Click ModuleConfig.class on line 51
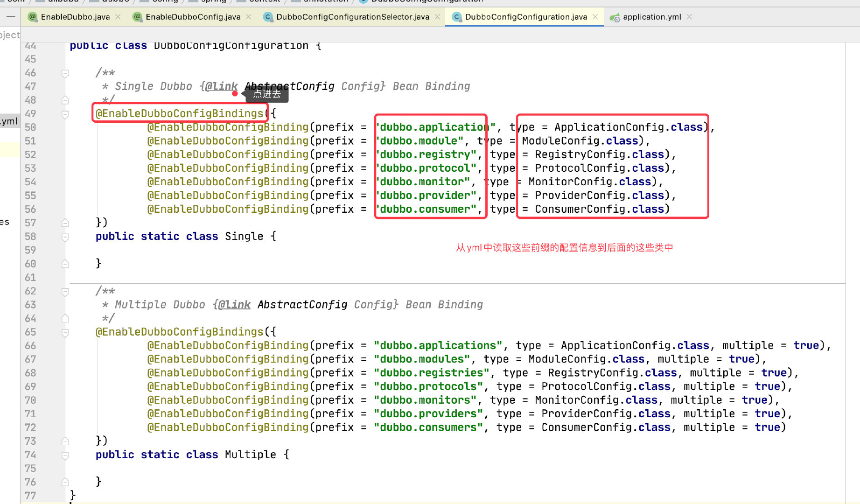This screenshot has width=860, height=504. coord(580,141)
